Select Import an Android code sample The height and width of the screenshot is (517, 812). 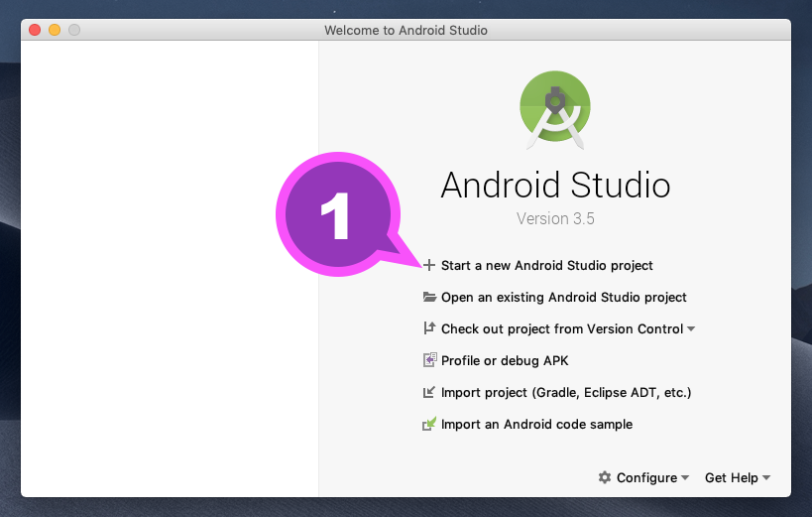536,424
